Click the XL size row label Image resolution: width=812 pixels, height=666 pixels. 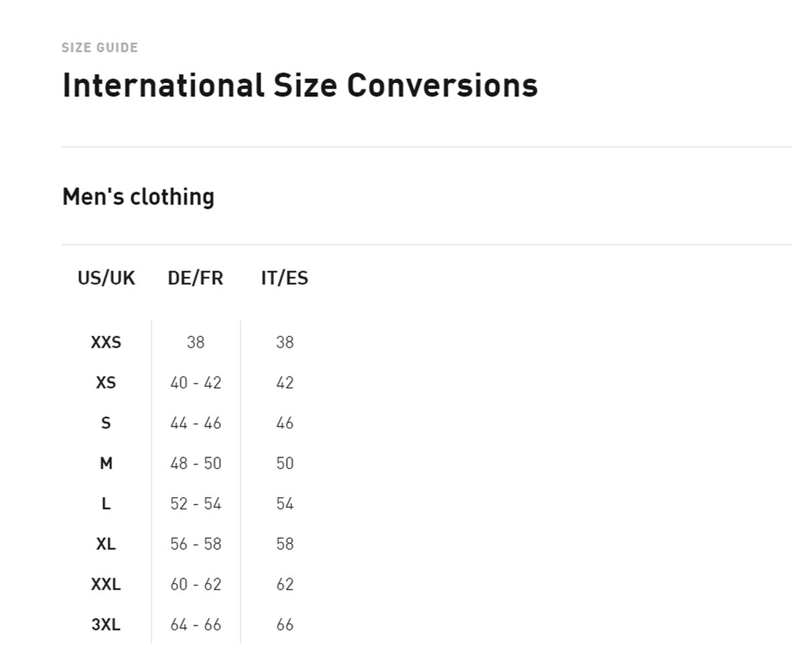(x=106, y=543)
